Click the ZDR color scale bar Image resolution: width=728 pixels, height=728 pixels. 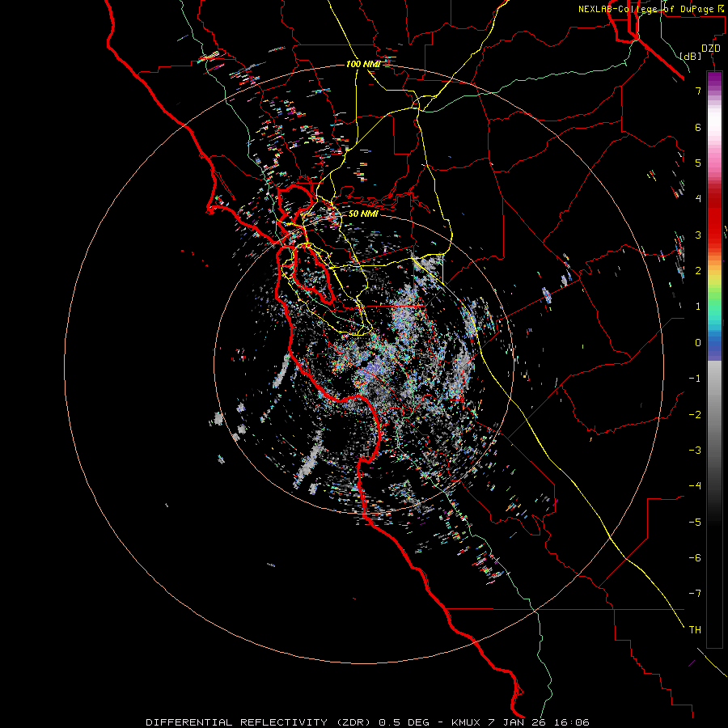(x=714, y=359)
